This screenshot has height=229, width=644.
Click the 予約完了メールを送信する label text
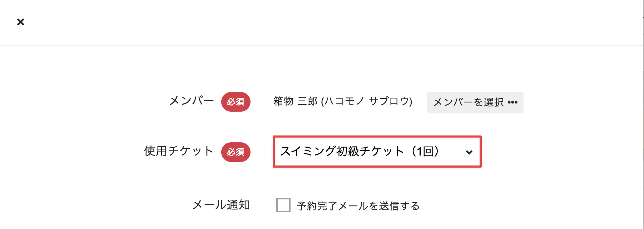[x=358, y=206]
